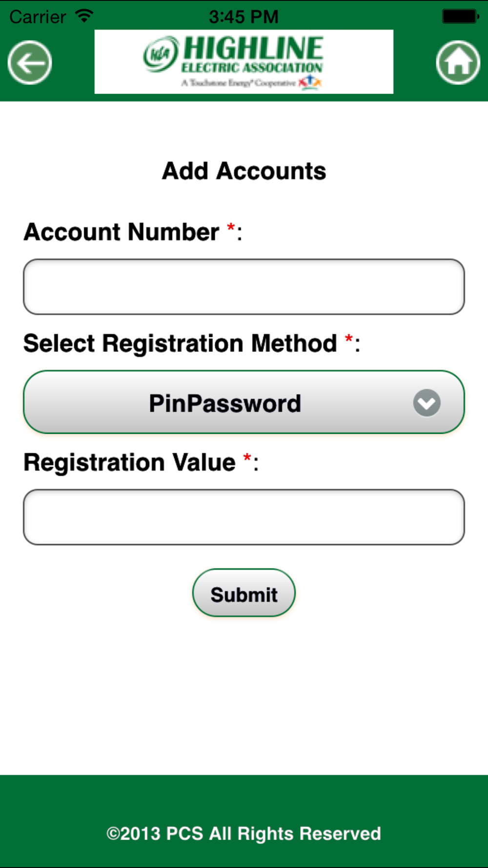Click into the Registration Value field

coord(244,517)
